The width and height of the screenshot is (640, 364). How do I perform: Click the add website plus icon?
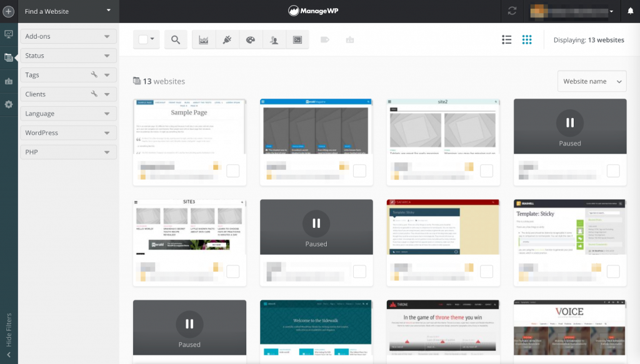(x=9, y=11)
